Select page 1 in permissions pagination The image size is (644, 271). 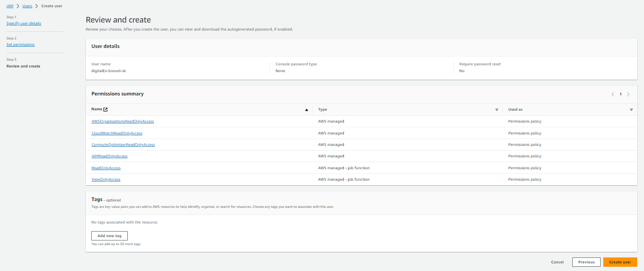[x=620, y=94]
